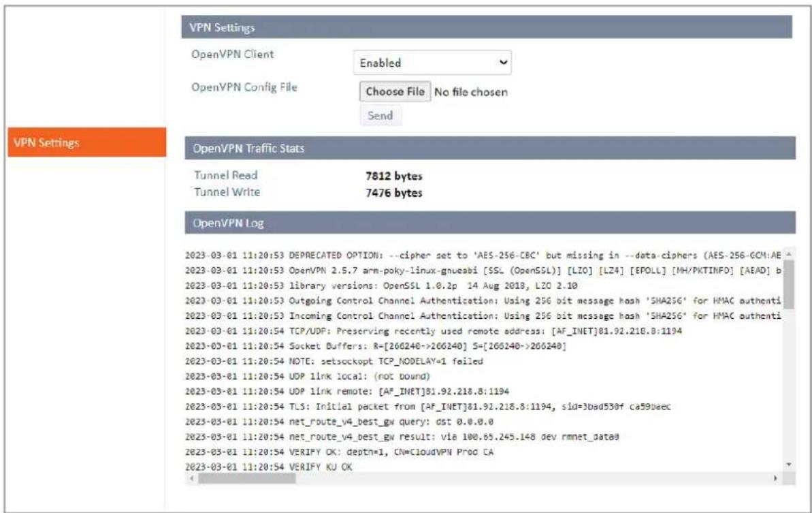The height and width of the screenshot is (513, 812).
Task: Click the DEPRECATED OPTION log line
Action: 483,255
